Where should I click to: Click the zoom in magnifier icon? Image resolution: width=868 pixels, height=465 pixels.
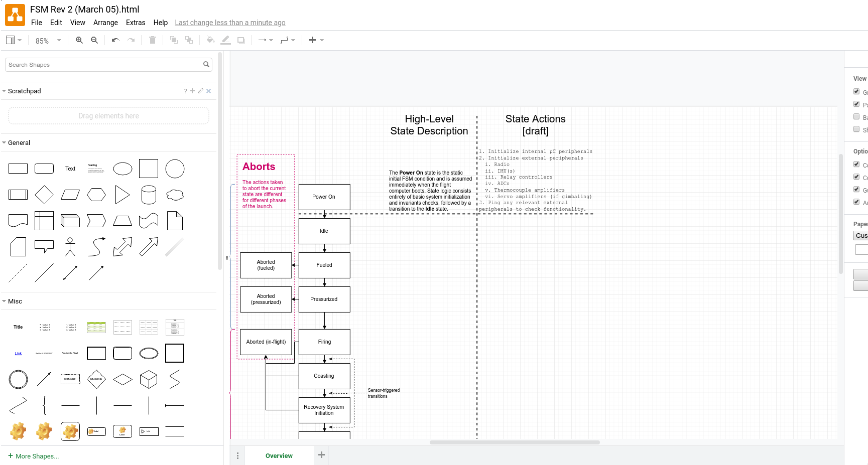(79, 40)
